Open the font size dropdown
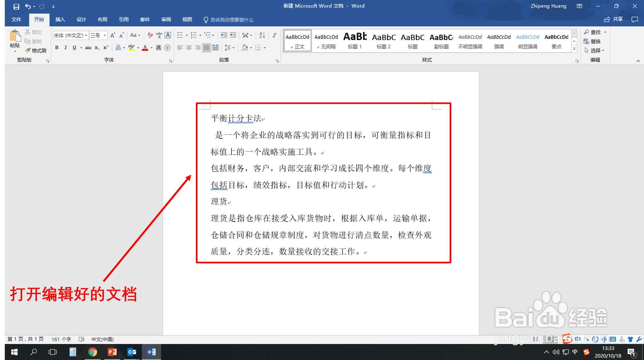Viewport: 644px width, 360px height. click(104, 35)
